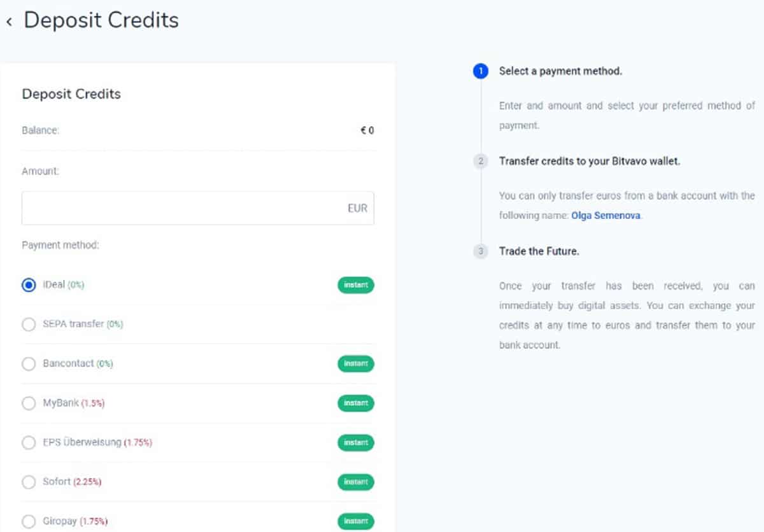Click the instant badge for Giropay

tap(356, 522)
